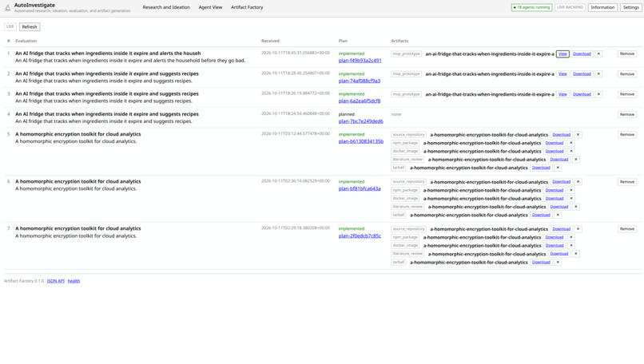
Task: Remove evaluation row 7
Action: pyautogui.click(x=627, y=229)
